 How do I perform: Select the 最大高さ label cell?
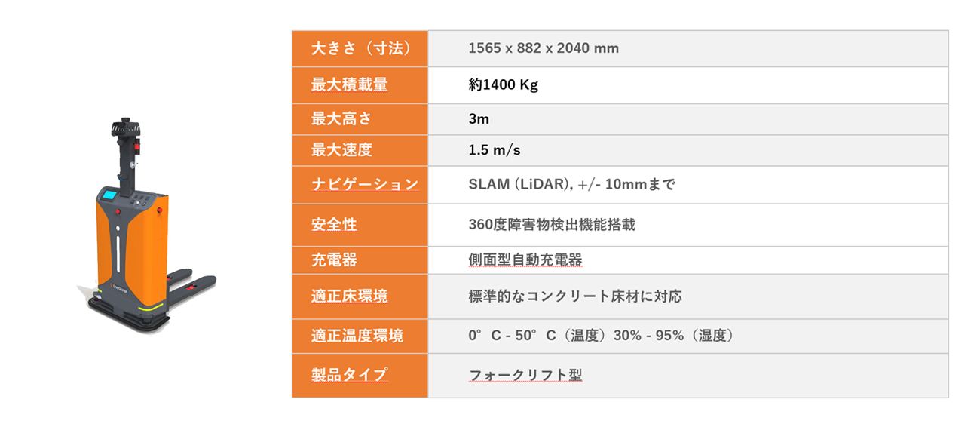point(360,119)
